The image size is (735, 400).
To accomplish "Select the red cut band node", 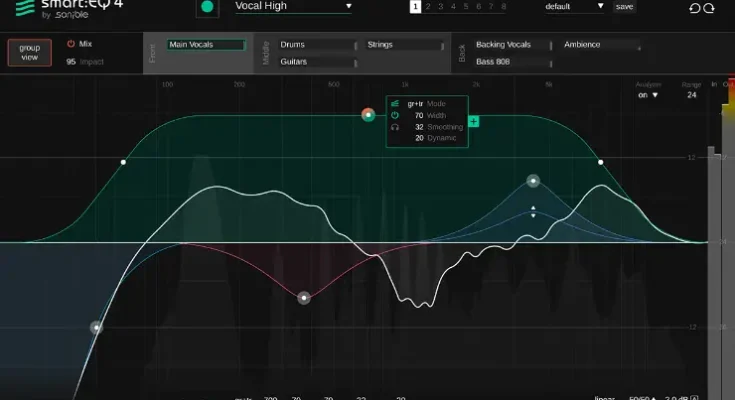I will click(x=303, y=297).
